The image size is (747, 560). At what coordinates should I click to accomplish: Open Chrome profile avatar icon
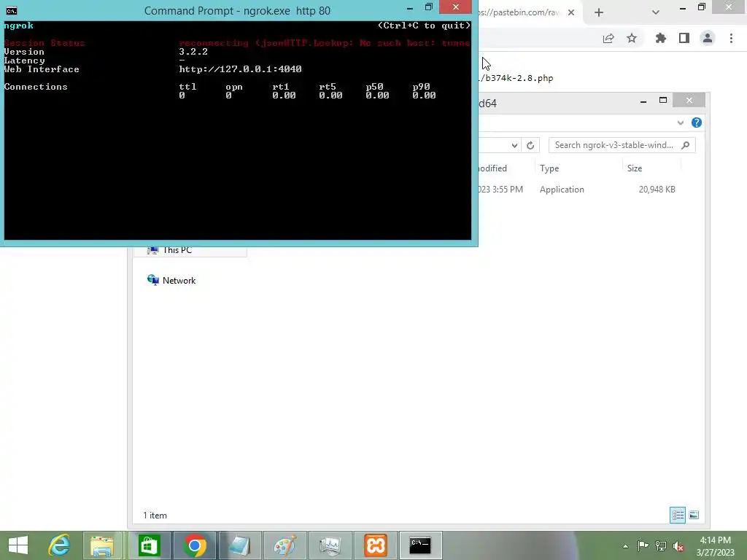pyautogui.click(x=708, y=38)
